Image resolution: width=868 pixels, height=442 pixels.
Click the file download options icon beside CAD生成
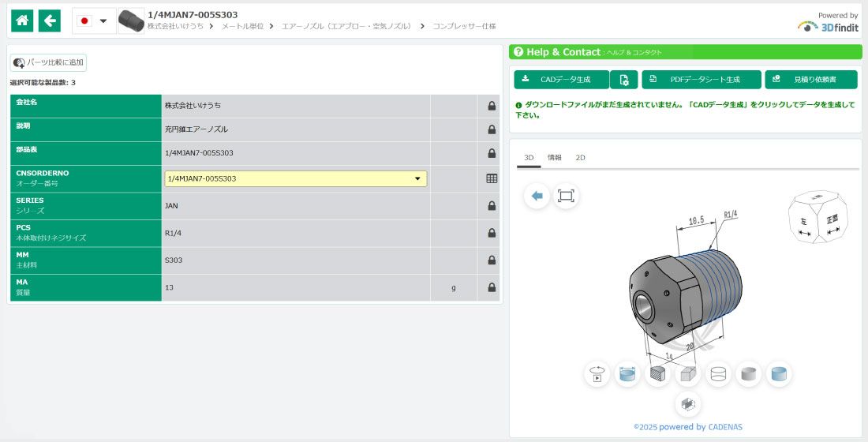623,80
